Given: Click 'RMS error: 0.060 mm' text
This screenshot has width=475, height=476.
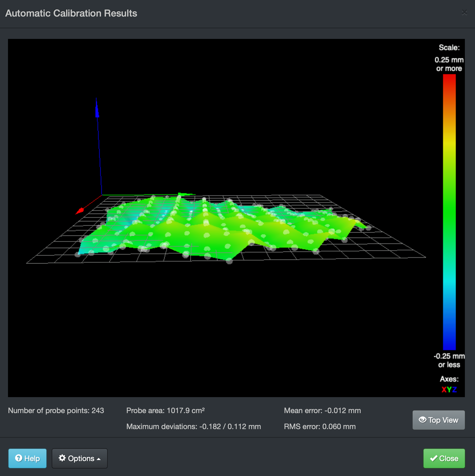Looking at the screenshot, I should [x=320, y=426].
